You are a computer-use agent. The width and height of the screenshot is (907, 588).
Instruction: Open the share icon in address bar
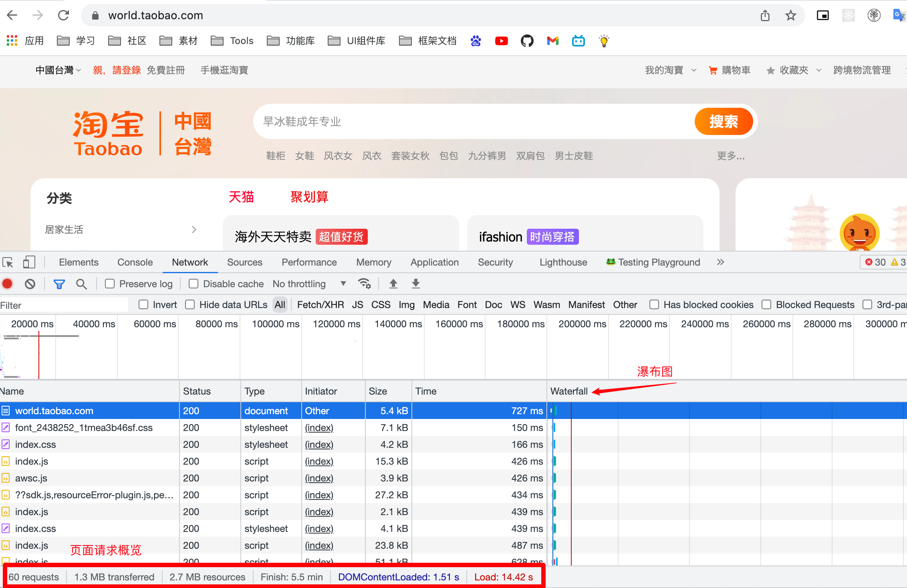click(765, 16)
